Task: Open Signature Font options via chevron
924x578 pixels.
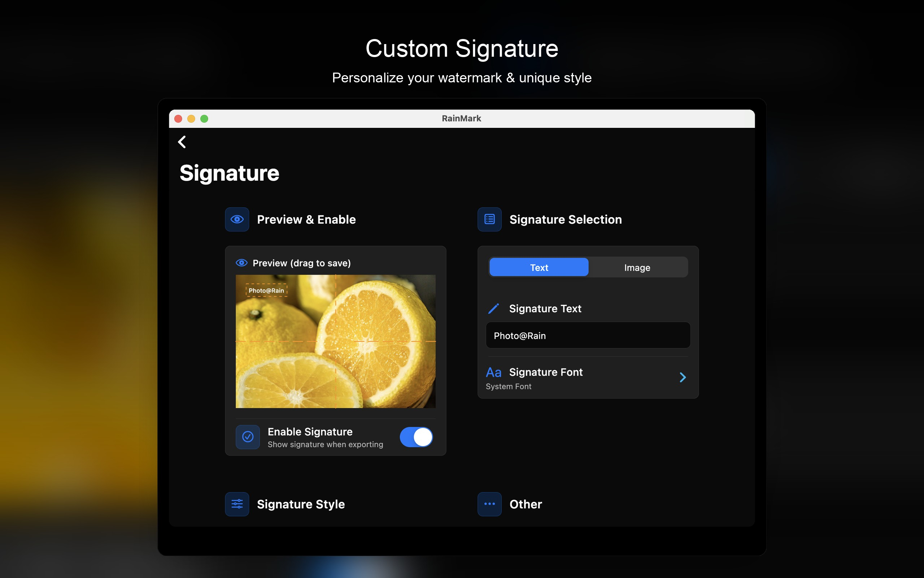Action: tap(683, 378)
